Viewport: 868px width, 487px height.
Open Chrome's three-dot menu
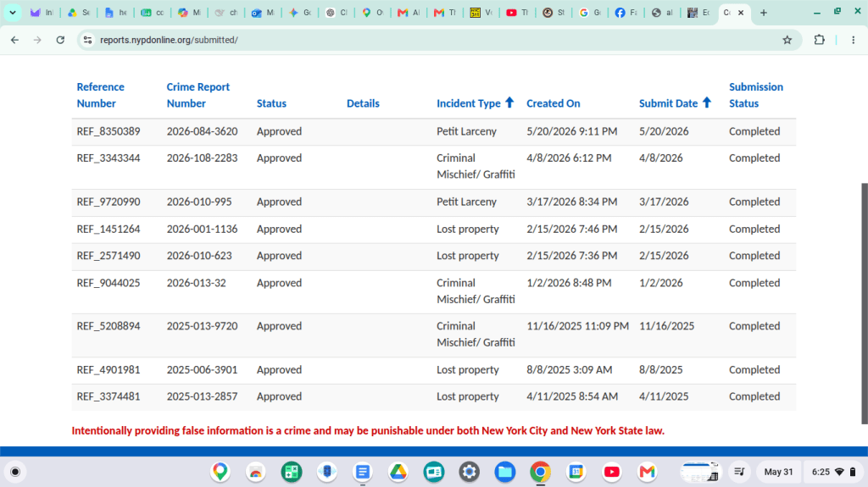(853, 40)
